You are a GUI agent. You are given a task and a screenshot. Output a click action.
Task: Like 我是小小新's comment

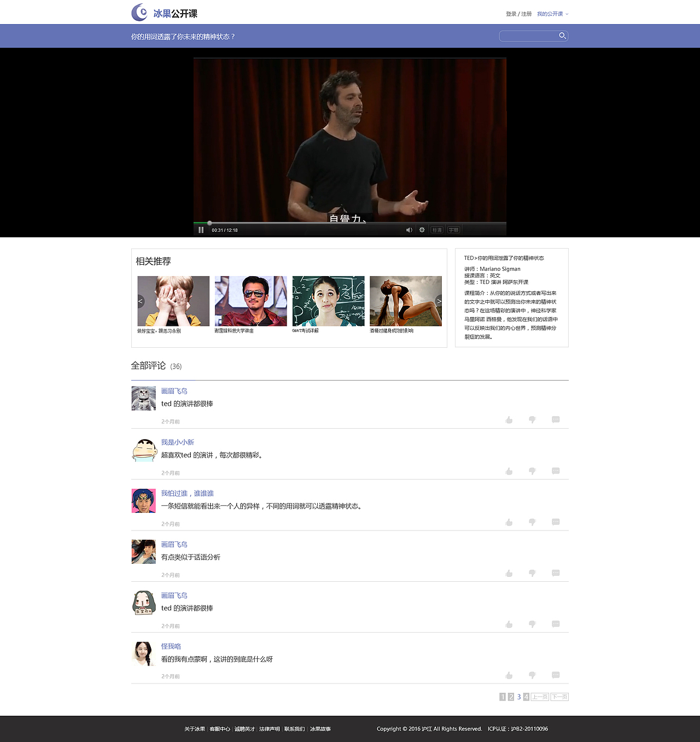(x=509, y=471)
